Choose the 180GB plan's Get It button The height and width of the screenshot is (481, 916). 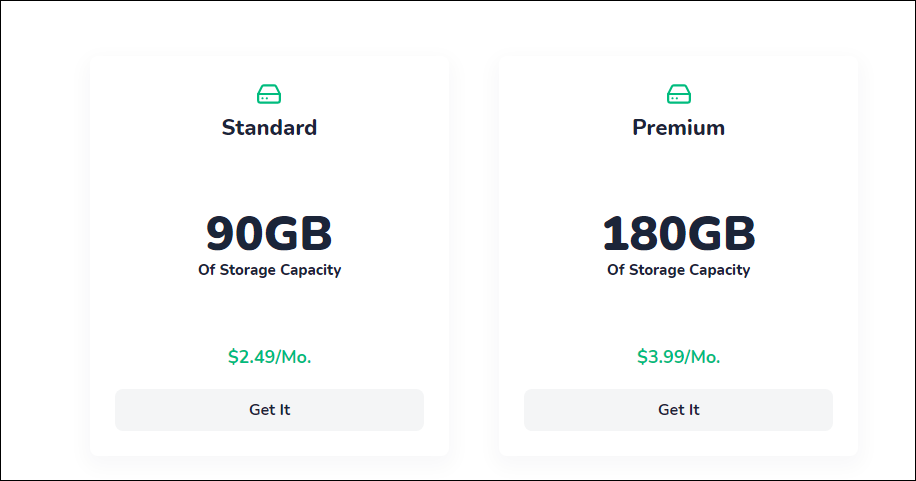pyautogui.click(x=679, y=410)
